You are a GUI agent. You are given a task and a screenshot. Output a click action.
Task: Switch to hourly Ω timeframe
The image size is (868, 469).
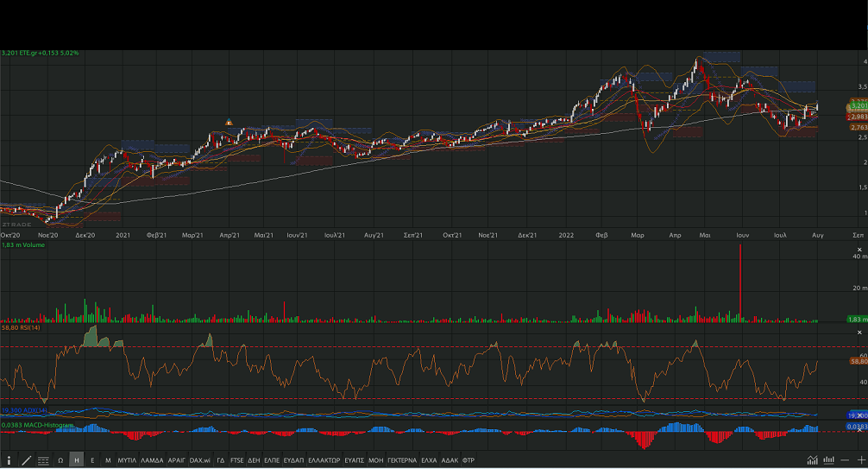tap(60, 460)
